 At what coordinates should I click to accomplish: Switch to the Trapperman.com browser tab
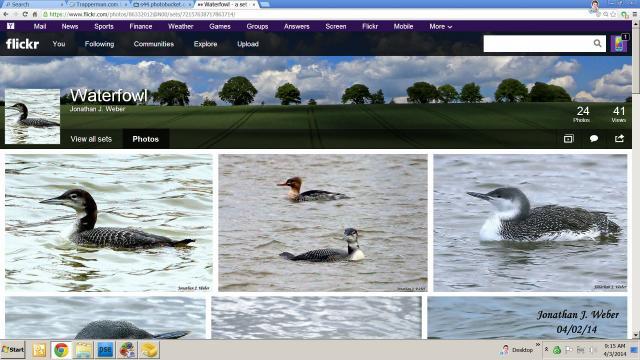coord(98,4)
